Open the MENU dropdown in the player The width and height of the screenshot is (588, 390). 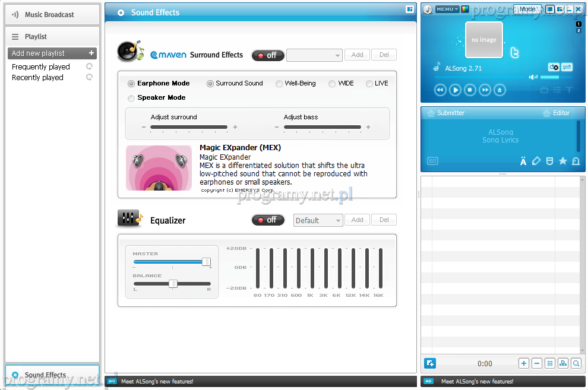(447, 9)
